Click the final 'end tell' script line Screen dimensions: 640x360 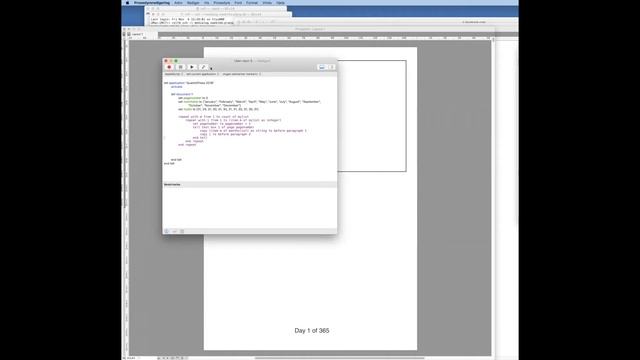coord(169,163)
